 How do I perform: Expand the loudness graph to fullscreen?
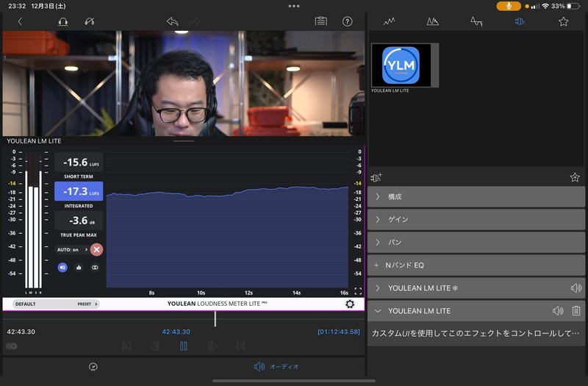coord(358,291)
